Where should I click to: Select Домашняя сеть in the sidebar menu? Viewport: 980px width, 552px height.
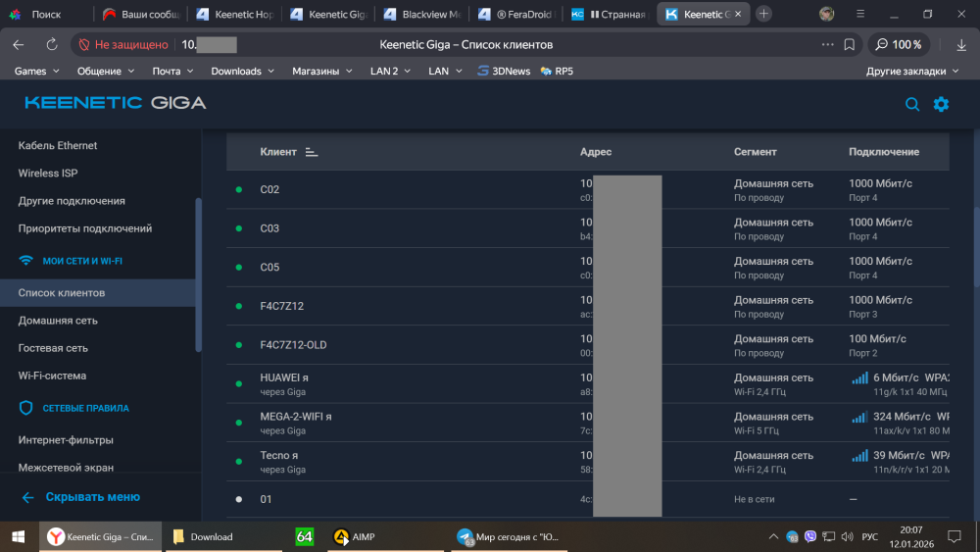coord(58,321)
